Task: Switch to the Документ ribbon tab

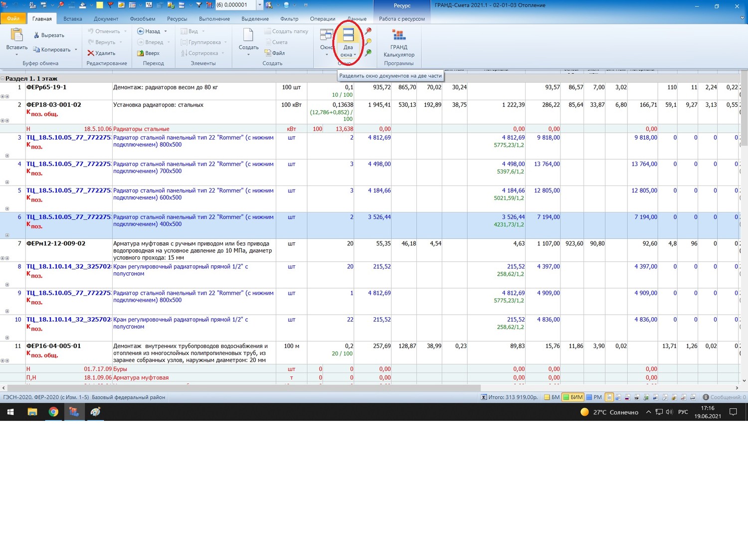Action: pyautogui.click(x=106, y=19)
